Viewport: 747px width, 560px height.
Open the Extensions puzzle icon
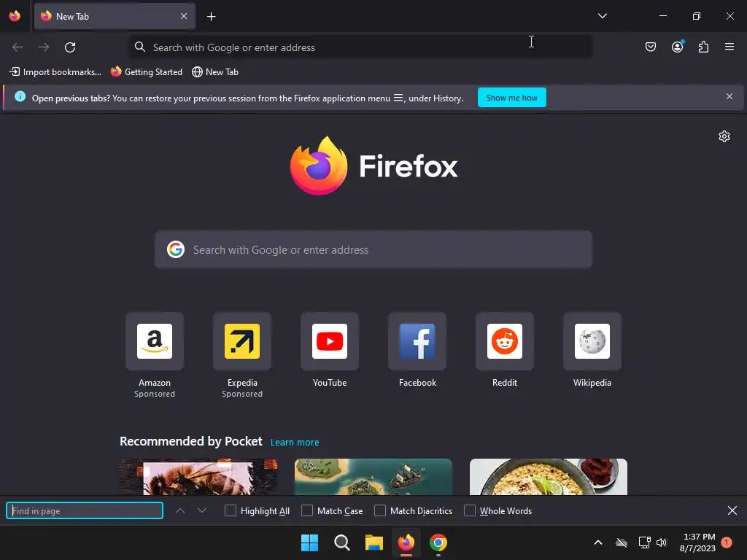tap(703, 47)
